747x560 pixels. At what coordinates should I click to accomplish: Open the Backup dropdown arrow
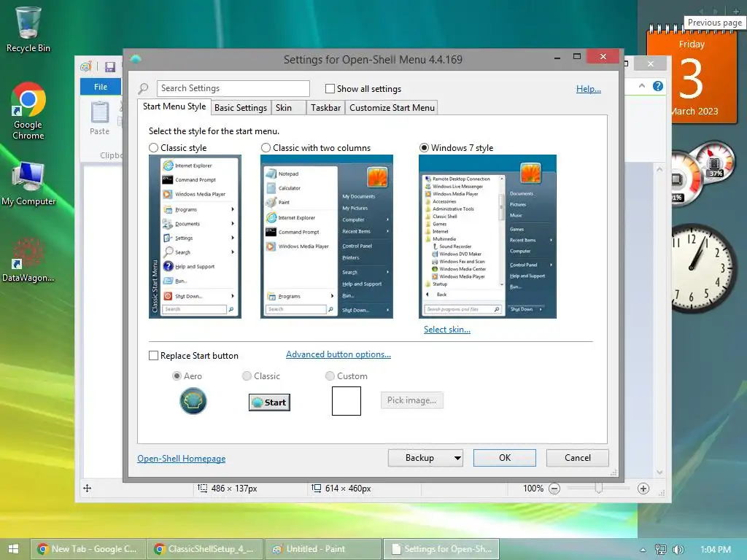(457, 458)
